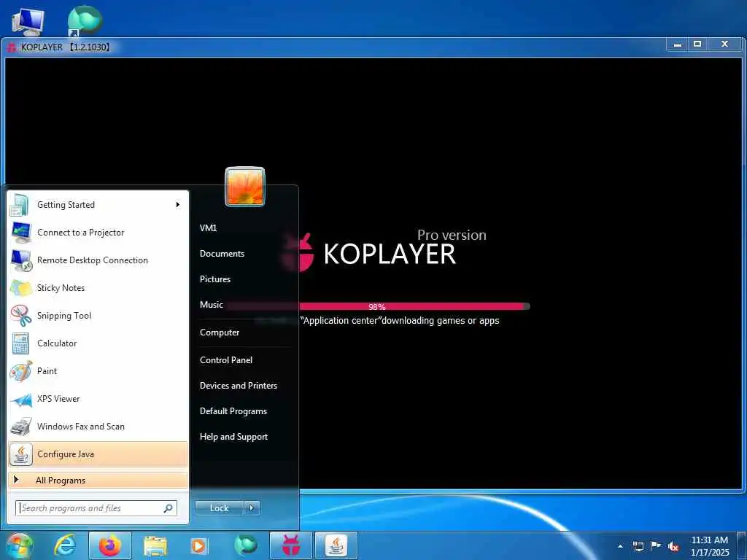
Task: Open Pictures library
Action: tap(215, 279)
